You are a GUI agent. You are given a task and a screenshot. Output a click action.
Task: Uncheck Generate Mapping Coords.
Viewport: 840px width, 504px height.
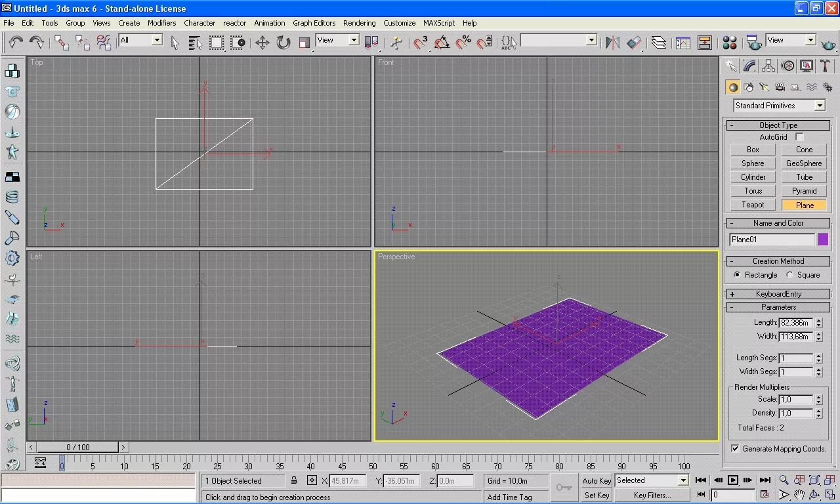735,449
